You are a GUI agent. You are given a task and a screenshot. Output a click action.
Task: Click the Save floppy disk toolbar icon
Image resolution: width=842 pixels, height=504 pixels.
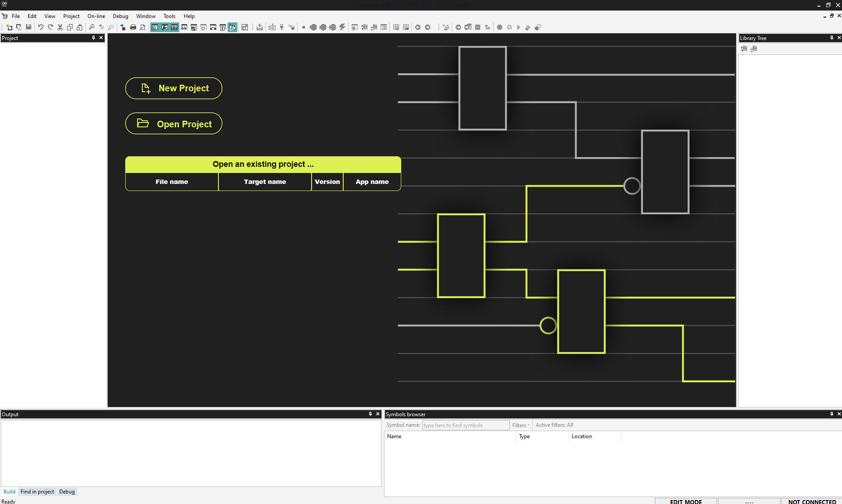pos(29,27)
